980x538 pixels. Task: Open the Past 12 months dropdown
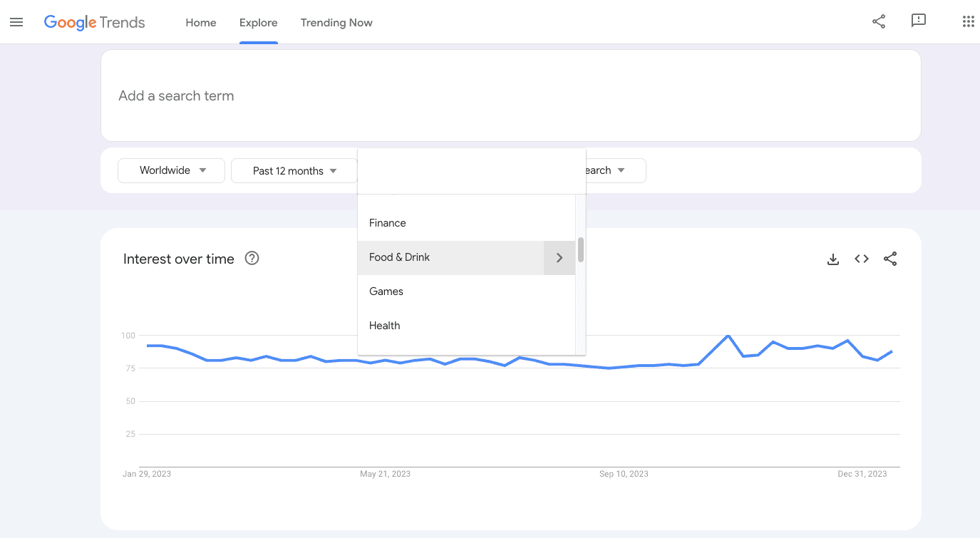pos(294,171)
